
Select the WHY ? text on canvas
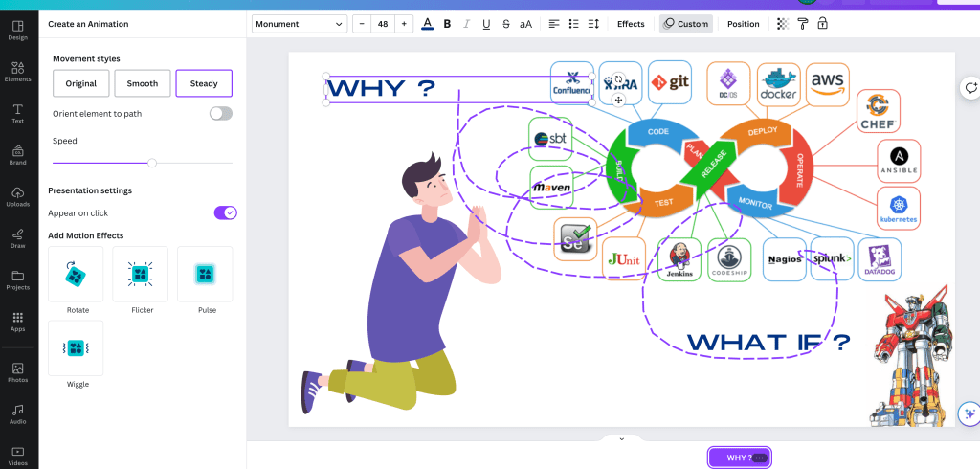tap(381, 88)
